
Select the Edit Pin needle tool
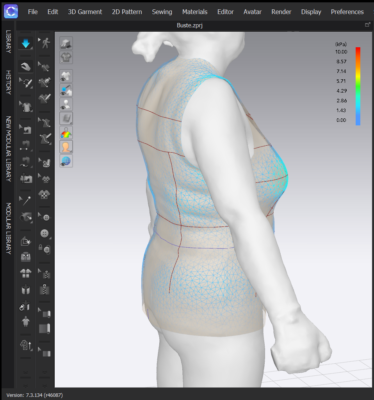[x=26, y=201]
